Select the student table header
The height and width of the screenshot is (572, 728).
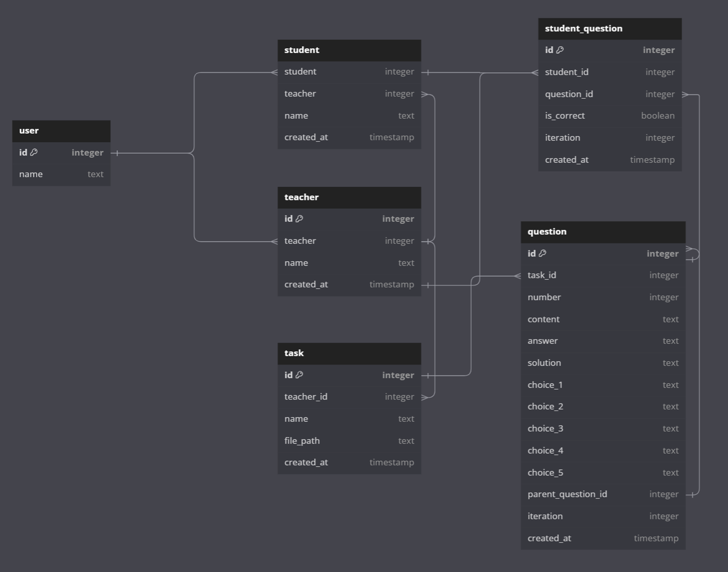click(349, 50)
